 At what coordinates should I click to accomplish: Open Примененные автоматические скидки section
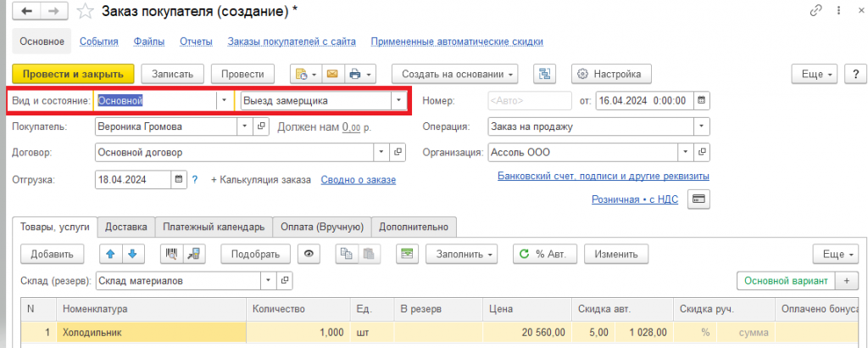click(x=457, y=42)
